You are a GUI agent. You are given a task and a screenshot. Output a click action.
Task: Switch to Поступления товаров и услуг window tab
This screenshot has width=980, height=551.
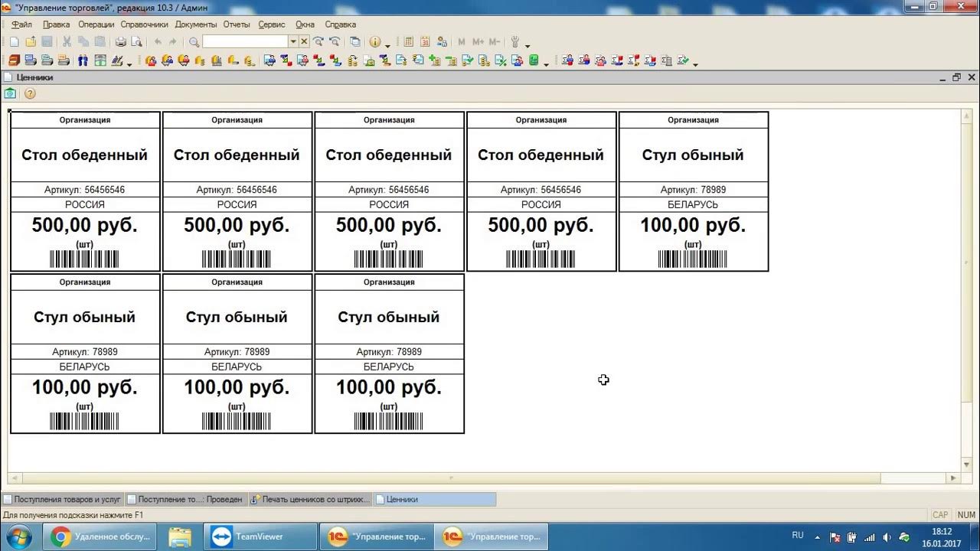[x=62, y=499]
